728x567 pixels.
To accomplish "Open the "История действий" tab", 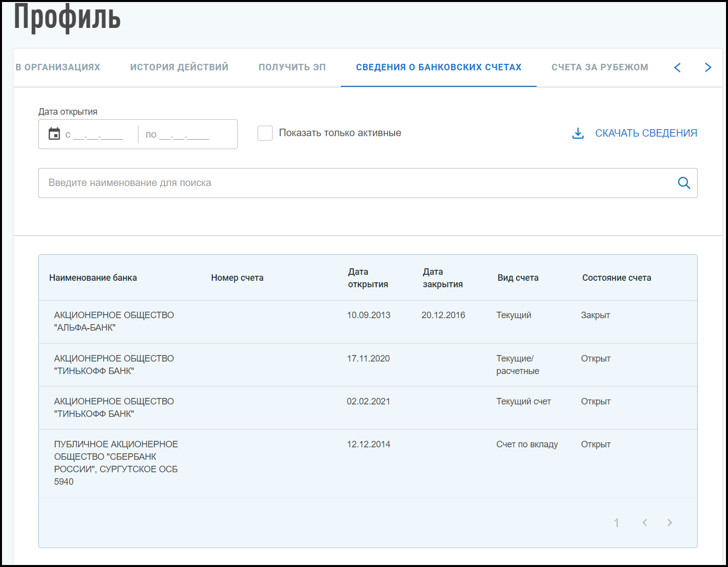I will [x=179, y=67].
